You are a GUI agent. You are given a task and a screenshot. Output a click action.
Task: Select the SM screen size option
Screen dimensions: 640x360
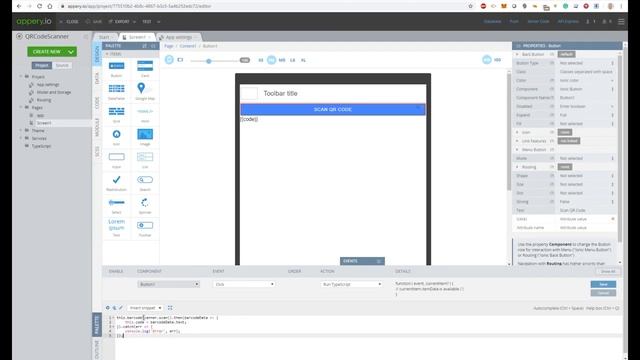point(271,60)
